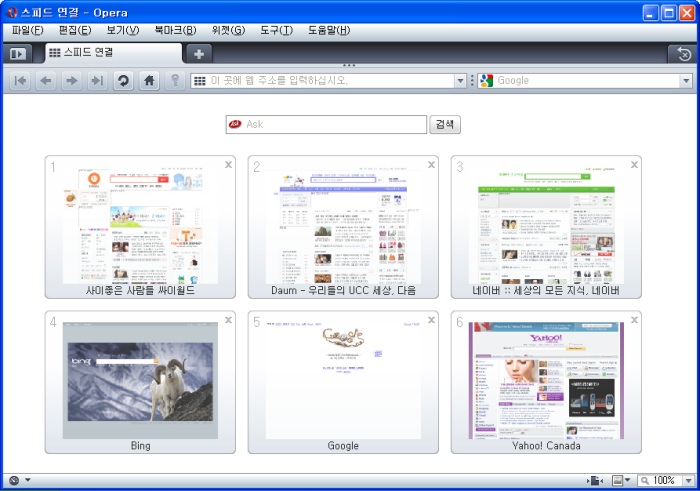Open the Naver speed dial thumbnail
This screenshot has height=491, width=700.
coord(546,227)
